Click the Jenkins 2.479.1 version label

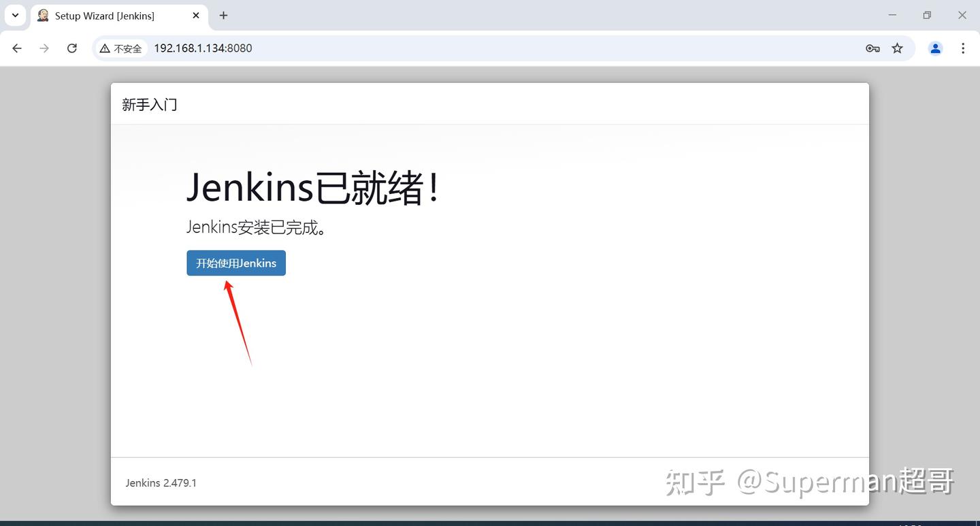pyautogui.click(x=161, y=482)
